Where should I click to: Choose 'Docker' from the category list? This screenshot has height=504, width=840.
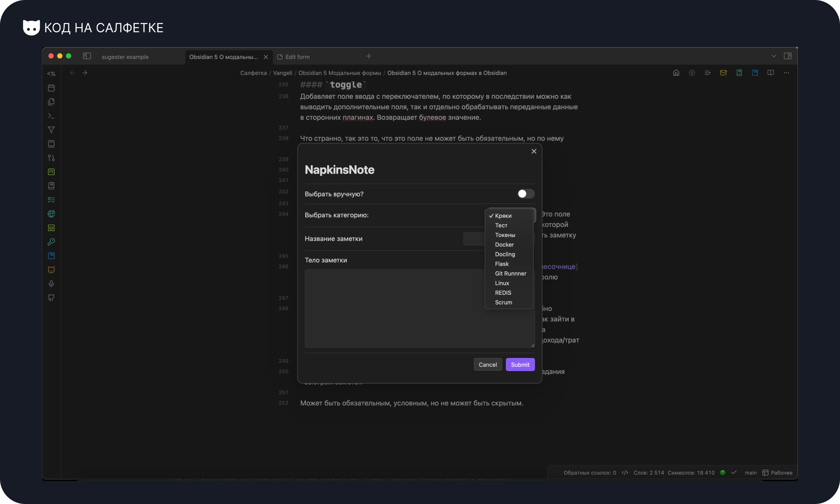tap(509, 245)
